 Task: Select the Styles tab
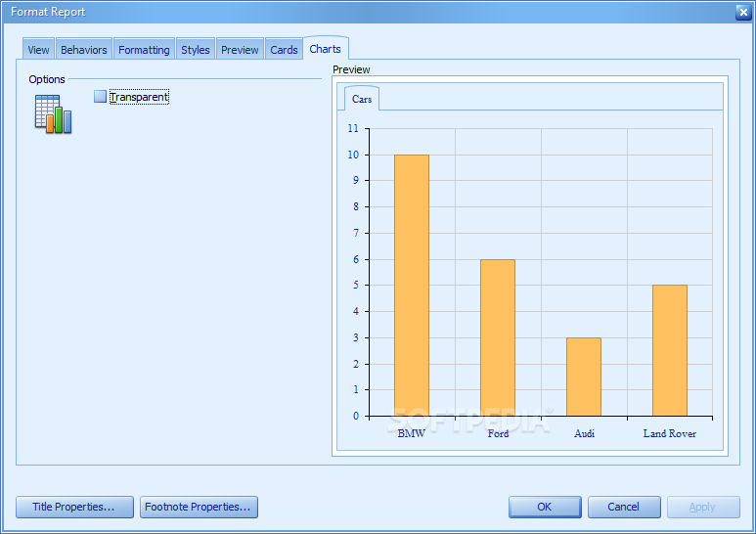click(x=196, y=50)
